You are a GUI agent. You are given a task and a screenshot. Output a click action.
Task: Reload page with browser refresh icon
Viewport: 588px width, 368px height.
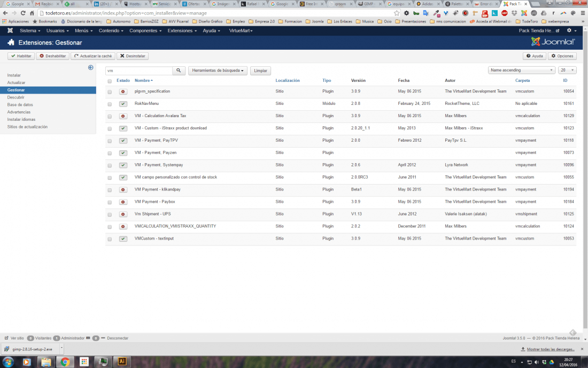23,13
